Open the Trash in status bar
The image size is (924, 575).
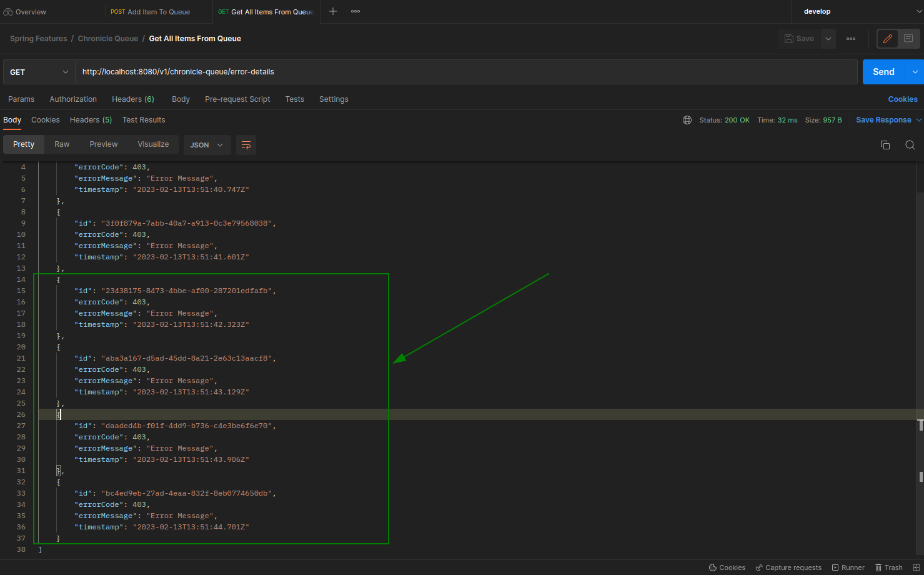coord(888,567)
